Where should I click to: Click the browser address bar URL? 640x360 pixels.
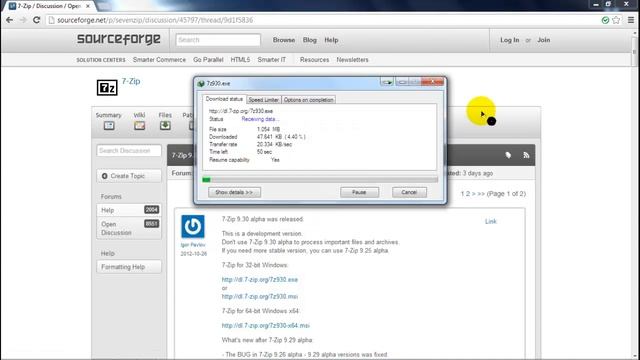point(155,20)
